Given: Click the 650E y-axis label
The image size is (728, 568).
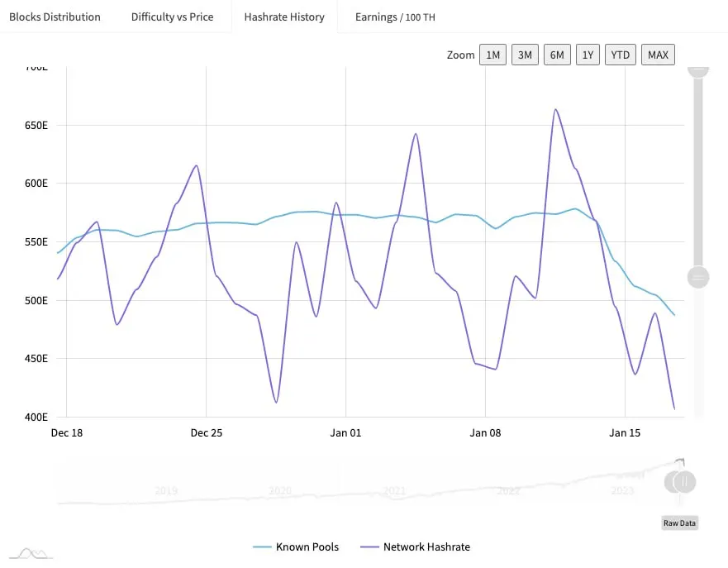Looking at the screenshot, I should 36,126.
